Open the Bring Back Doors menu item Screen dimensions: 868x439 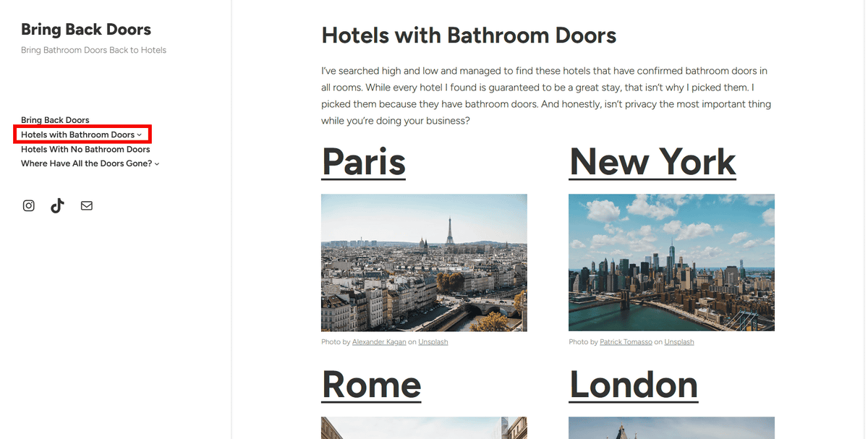click(x=55, y=120)
